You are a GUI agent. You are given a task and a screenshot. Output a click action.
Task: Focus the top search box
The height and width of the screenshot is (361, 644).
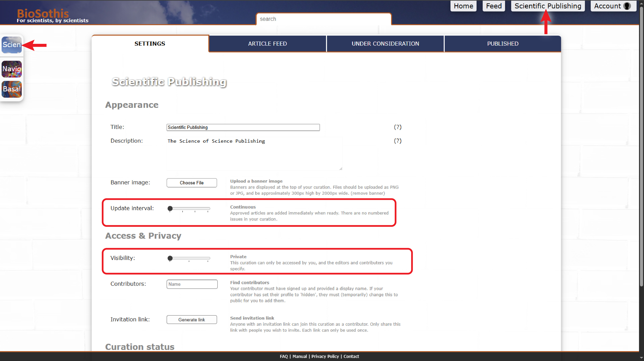click(323, 19)
